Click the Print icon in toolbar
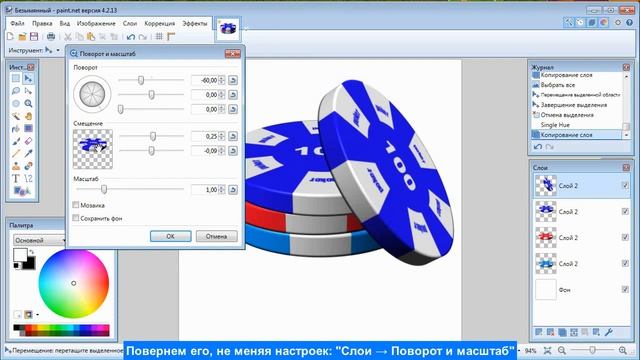 click(x=51, y=37)
